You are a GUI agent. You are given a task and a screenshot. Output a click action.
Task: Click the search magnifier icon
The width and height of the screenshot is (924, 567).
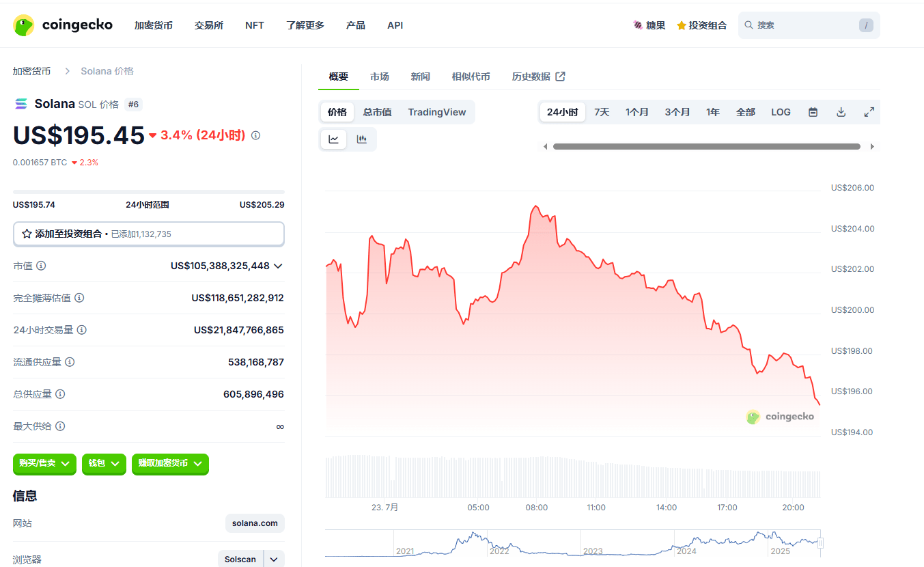click(748, 25)
